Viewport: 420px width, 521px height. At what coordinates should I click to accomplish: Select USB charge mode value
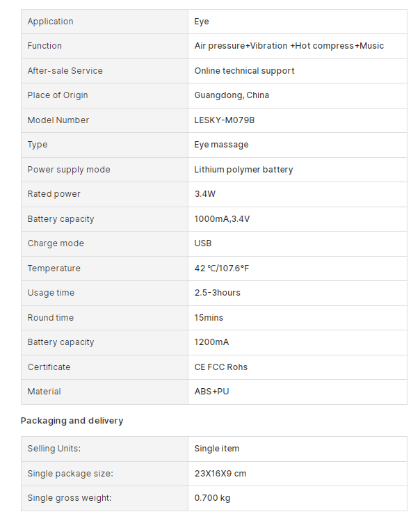pyautogui.click(x=202, y=243)
